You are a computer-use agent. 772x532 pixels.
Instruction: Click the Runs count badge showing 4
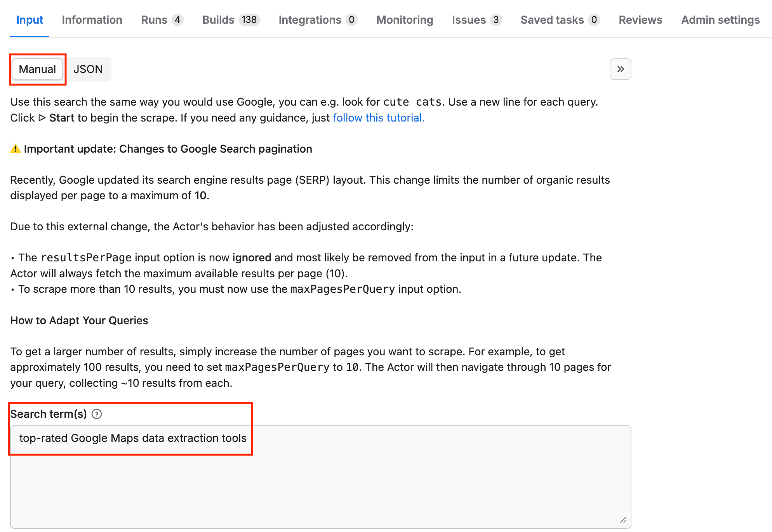[177, 20]
